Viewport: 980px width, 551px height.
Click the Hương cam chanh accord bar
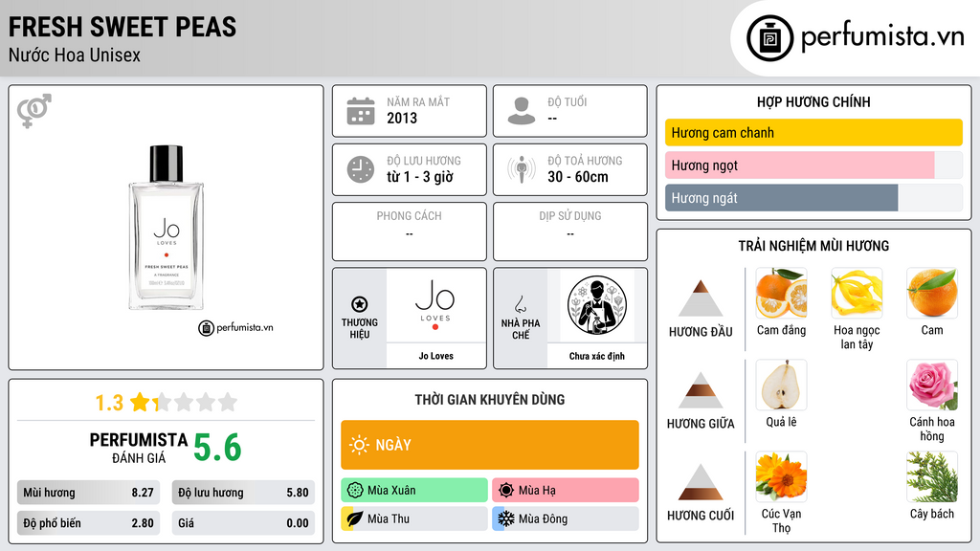coord(813,132)
